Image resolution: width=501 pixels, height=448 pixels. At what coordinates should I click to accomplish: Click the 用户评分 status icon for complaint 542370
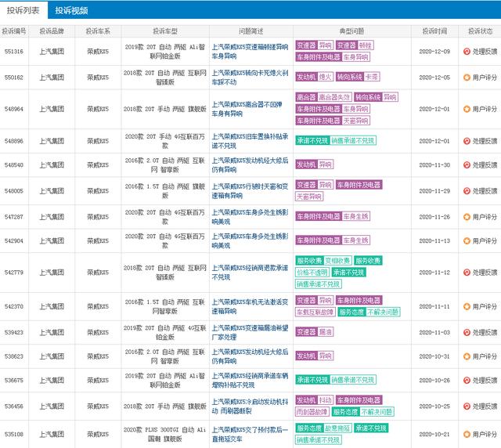467,306
